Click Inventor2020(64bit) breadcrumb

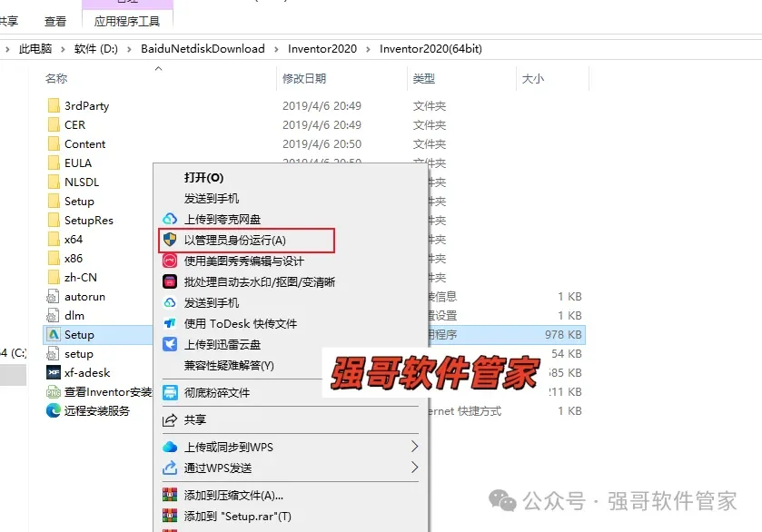[x=430, y=49]
